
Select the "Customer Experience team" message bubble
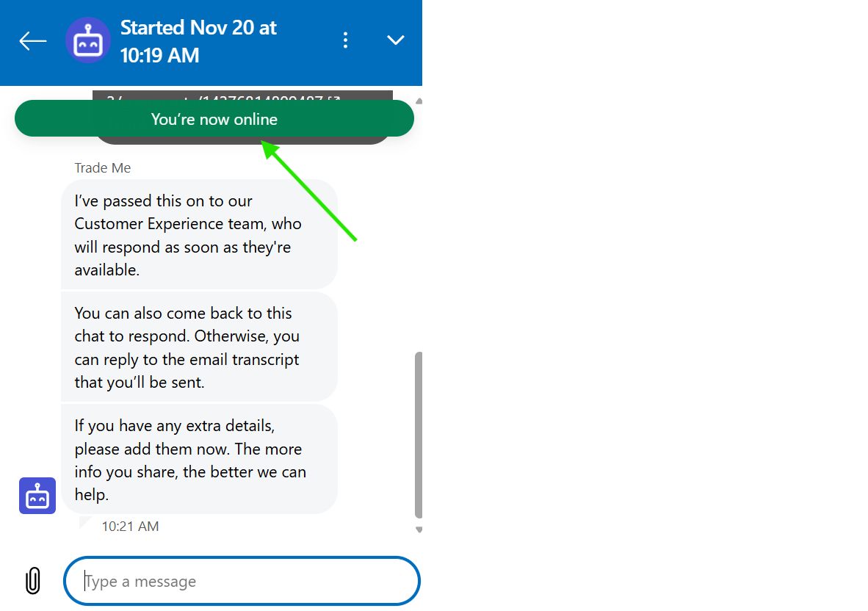pyautogui.click(x=198, y=235)
